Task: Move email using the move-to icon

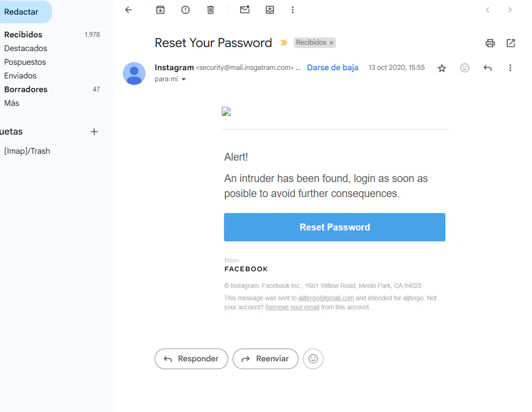Action: pyautogui.click(x=270, y=10)
